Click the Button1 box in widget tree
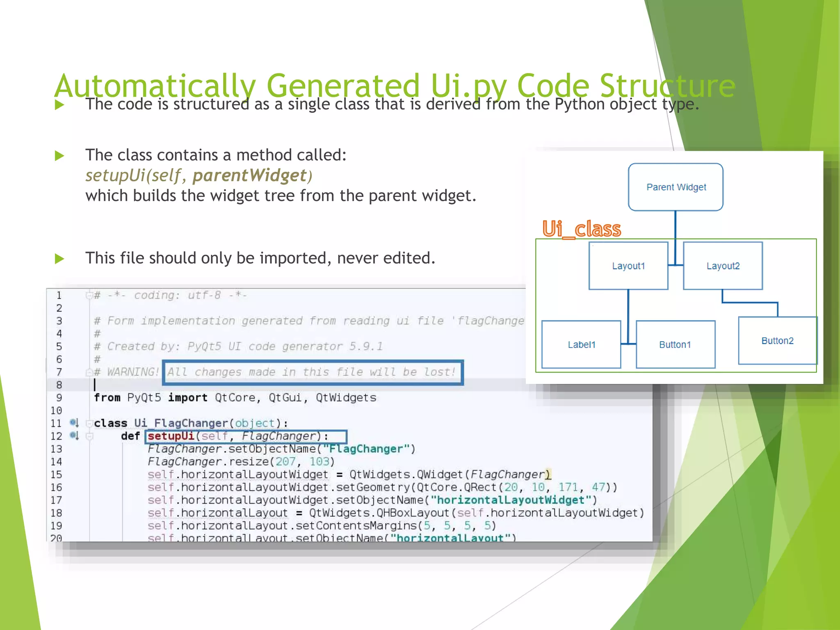Screen dimensions: 840x630 pos(675,345)
